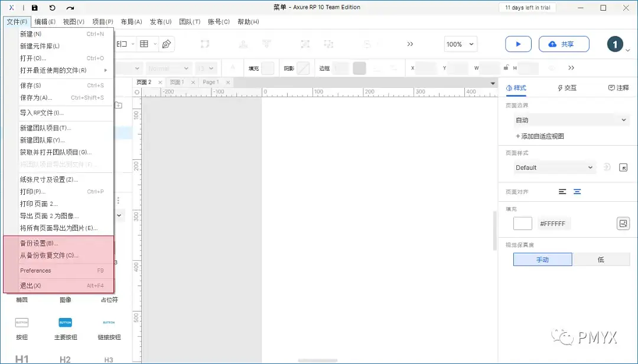This screenshot has height=364, width=638.
Task: Open the white fill color swatch
Action: (x=522, y=223)
